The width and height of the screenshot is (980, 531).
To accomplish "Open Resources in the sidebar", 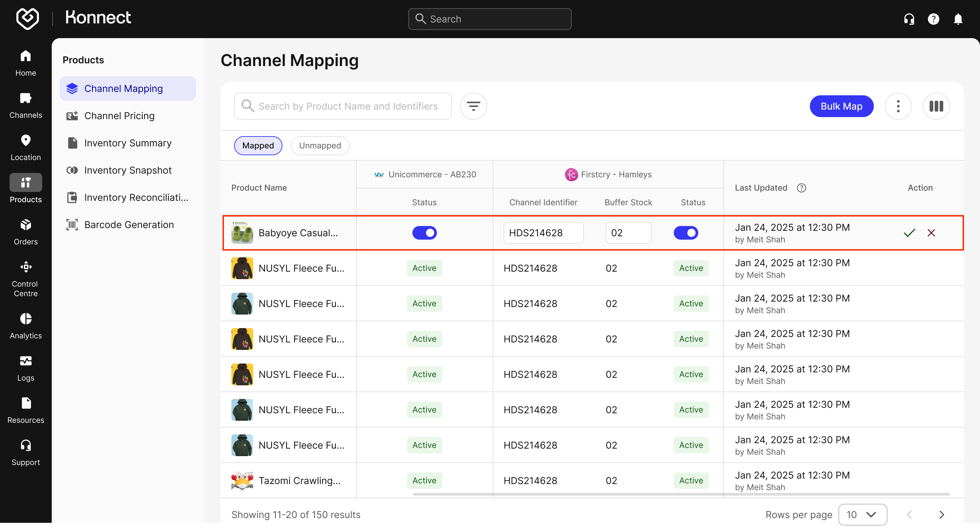I will click(x=26, y=411).
